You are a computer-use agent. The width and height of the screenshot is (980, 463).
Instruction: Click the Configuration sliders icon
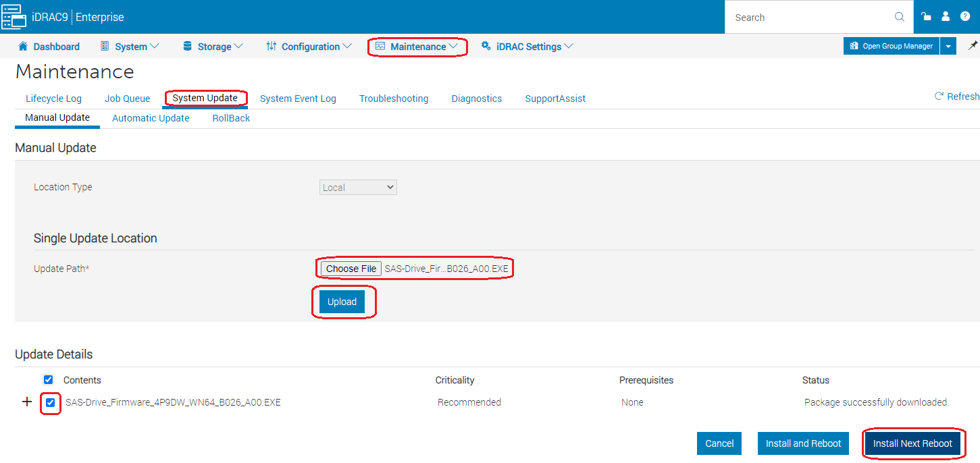(x=271, y=46)
